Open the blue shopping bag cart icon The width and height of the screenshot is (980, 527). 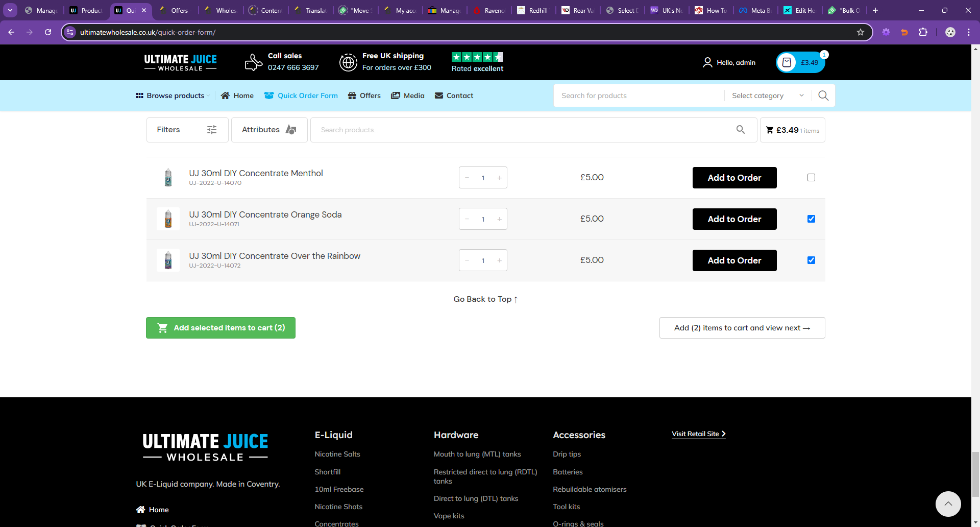(787, 62)
